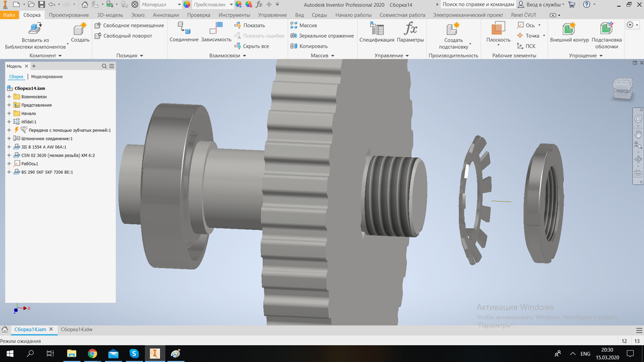Viewport: 644px width, 362px height.
Task: Switch to Сборка14.idw document tab
Action: 77,329
